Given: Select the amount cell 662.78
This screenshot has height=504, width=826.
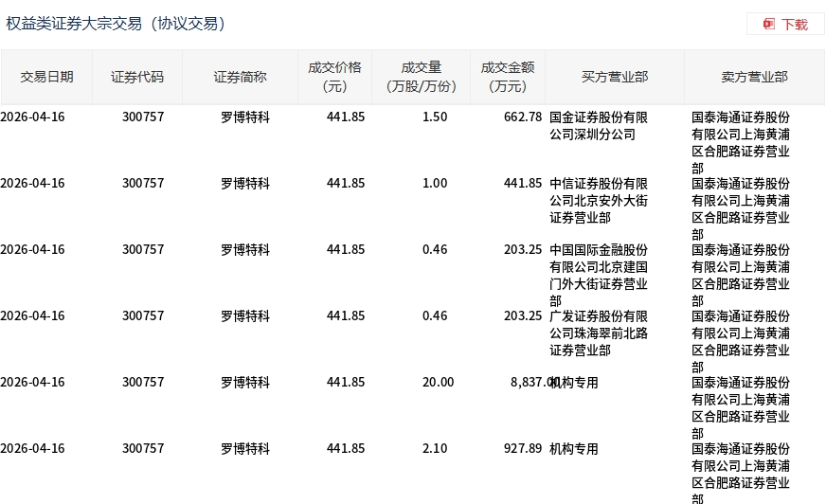Looking at the screenshot, I should point(523,117).
